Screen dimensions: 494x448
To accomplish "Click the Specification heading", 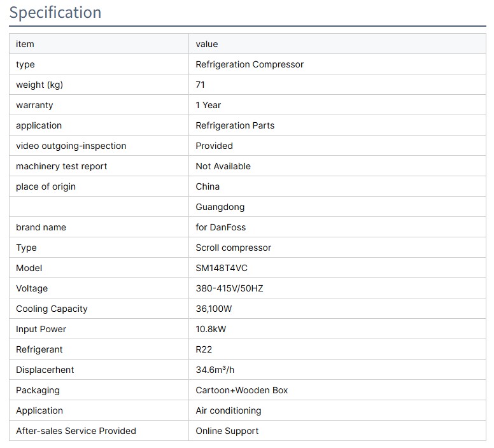I will pyautogui.click(x=55, y=13).
